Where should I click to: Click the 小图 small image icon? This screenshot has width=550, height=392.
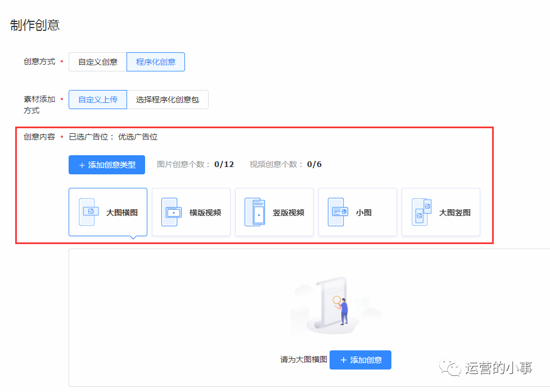pos(336,212)
